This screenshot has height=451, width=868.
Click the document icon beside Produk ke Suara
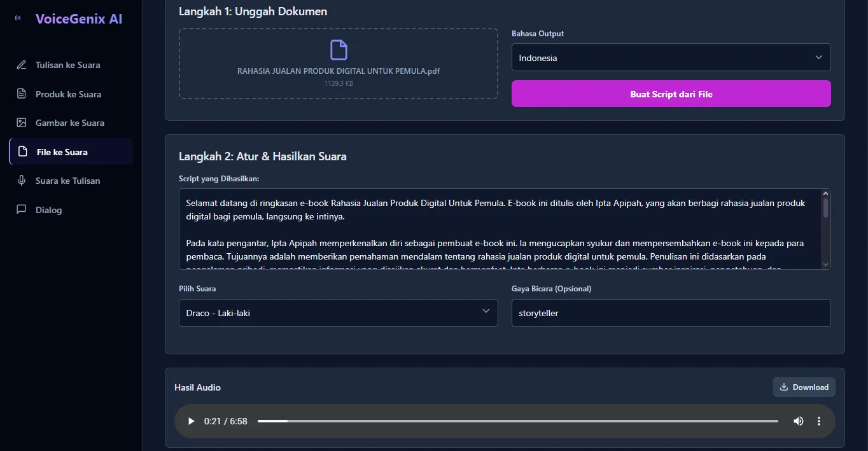pos(22,94)
